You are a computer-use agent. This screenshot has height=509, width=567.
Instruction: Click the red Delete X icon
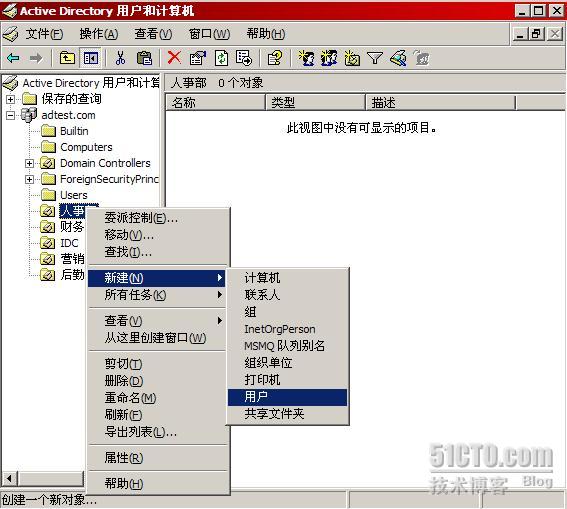pyautogui.click(x=174, y=57)
